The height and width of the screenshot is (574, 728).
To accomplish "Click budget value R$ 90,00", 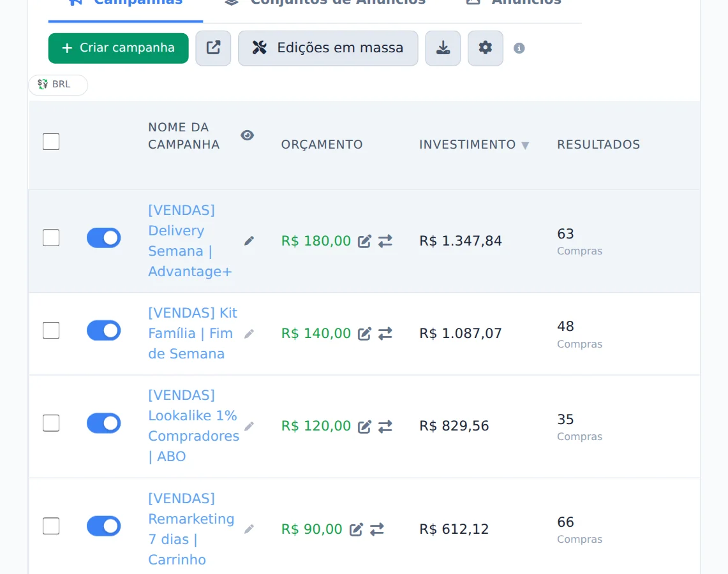I will coord(311,529).
